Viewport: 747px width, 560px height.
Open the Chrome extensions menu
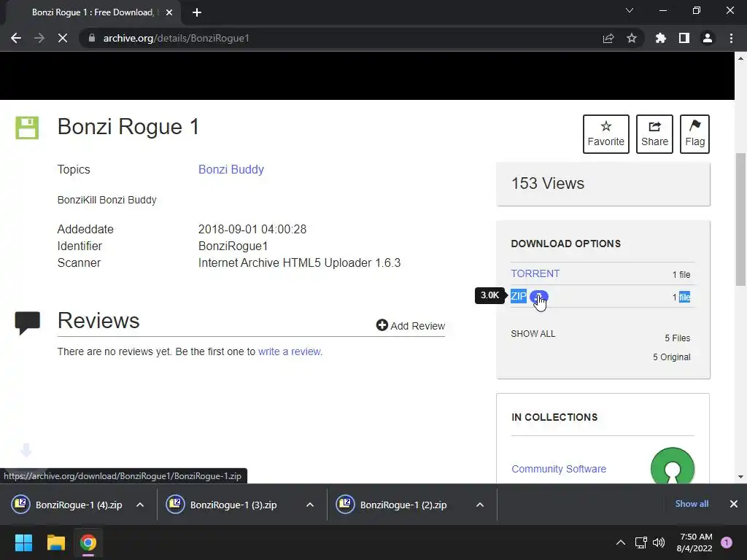661,38
